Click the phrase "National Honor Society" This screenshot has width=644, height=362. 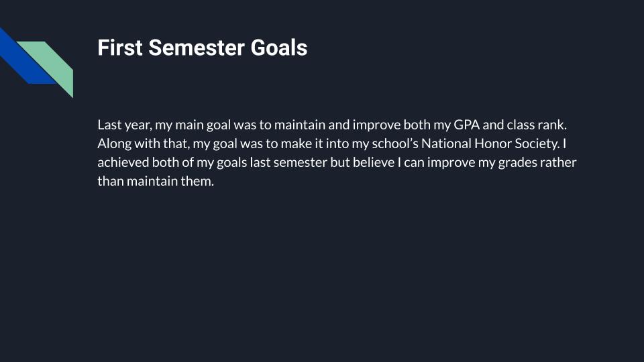click(490, 143)
